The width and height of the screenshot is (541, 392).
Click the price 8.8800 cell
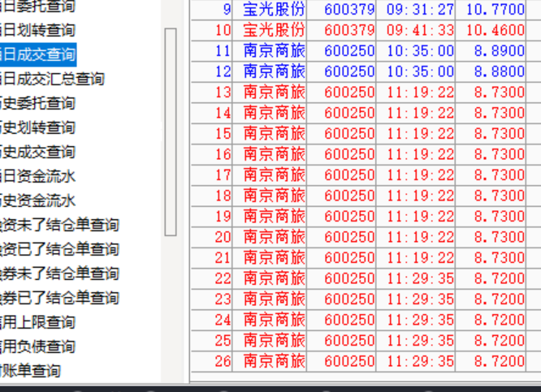500,71
